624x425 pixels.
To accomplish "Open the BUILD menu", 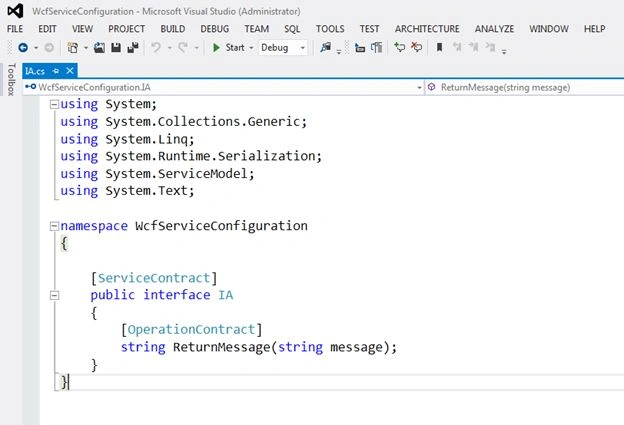I will pyautogui.click(x=173, y=29).
